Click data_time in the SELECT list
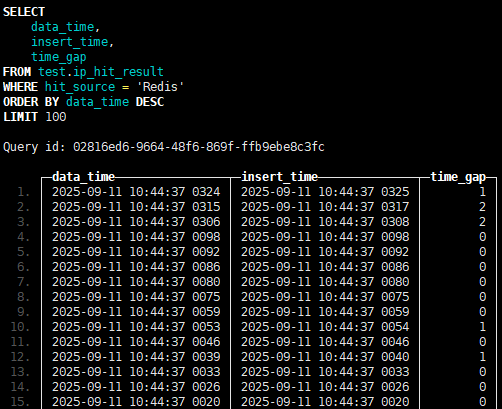Image resolution: width=502 pixels, height=409 pixels. pos(63,27)
